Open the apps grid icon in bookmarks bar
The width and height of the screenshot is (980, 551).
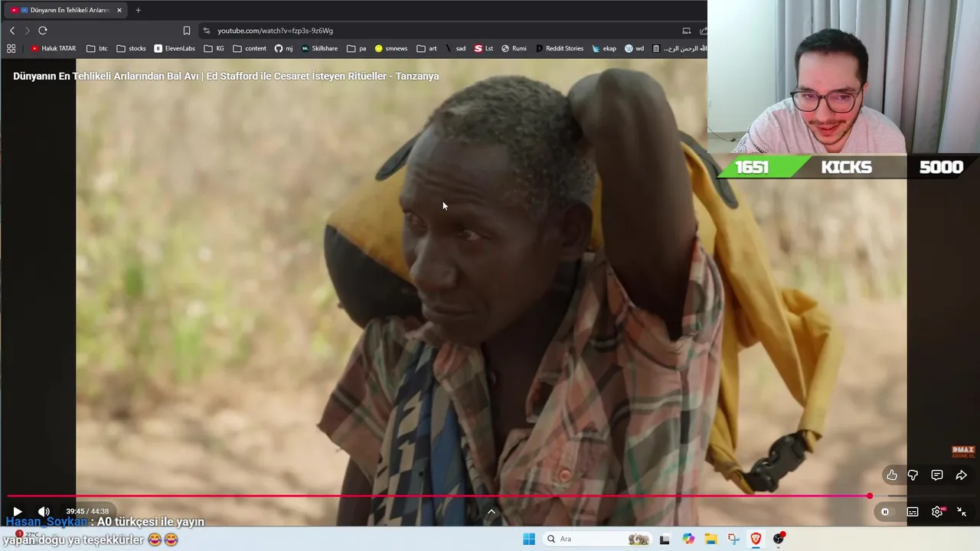pos(11,48)
